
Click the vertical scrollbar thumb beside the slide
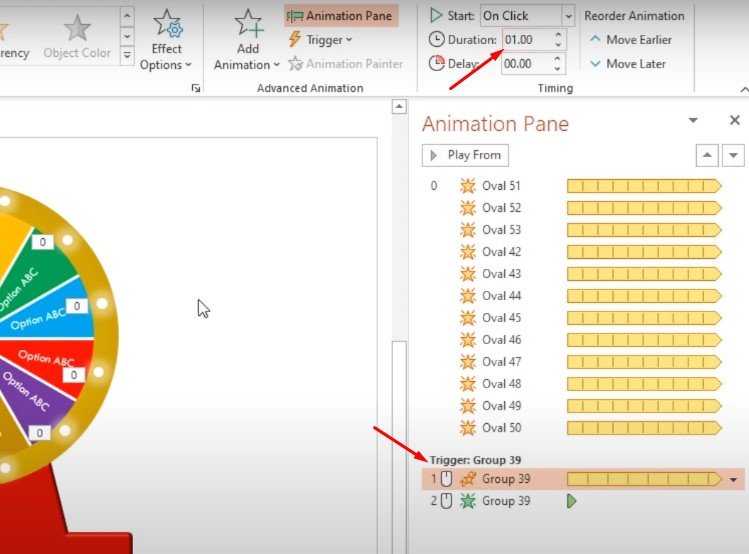coord(399,447)
